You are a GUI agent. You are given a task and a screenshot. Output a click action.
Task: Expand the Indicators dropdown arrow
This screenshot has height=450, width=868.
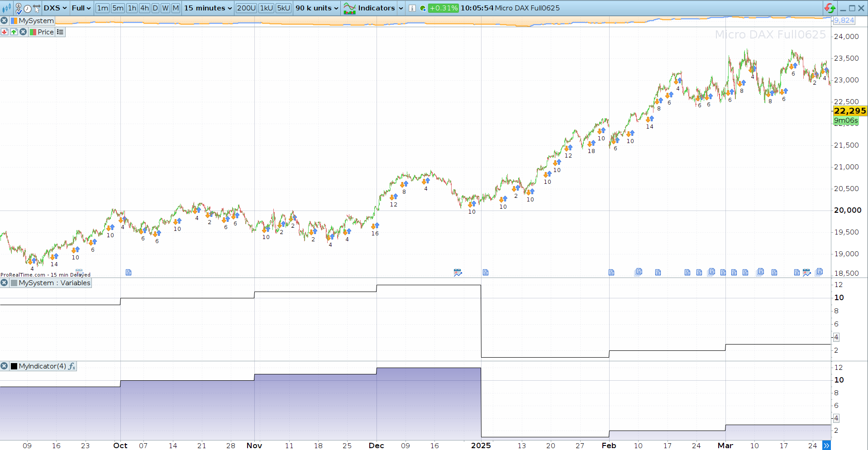click(x=401, y=8)
